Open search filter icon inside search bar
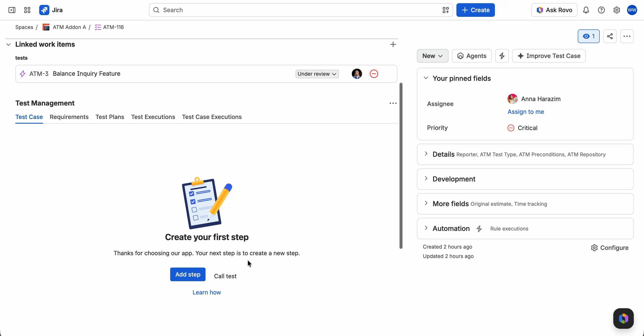Screen dimensions: 644x336 coord(446,10)
